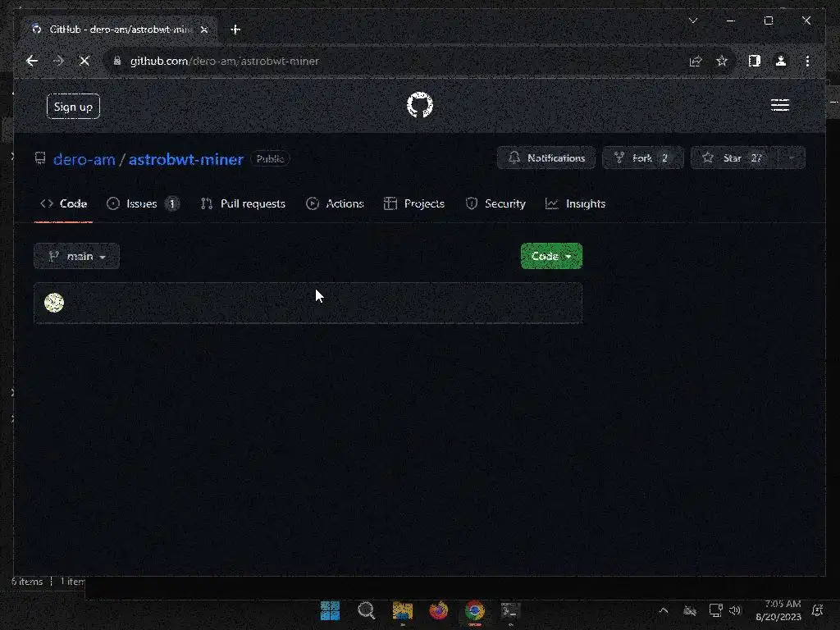Viewport: 840px width, 630px height.
Task: Share this page icon
Action: point(696,61)
